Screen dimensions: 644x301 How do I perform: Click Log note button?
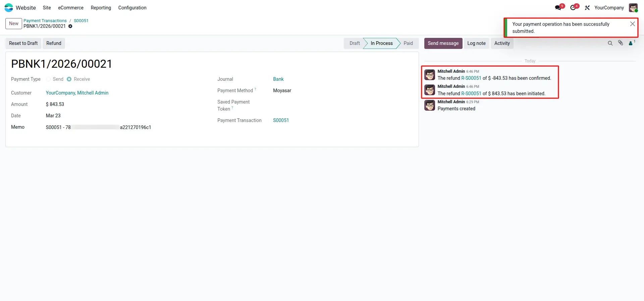[x=476, y=43]
